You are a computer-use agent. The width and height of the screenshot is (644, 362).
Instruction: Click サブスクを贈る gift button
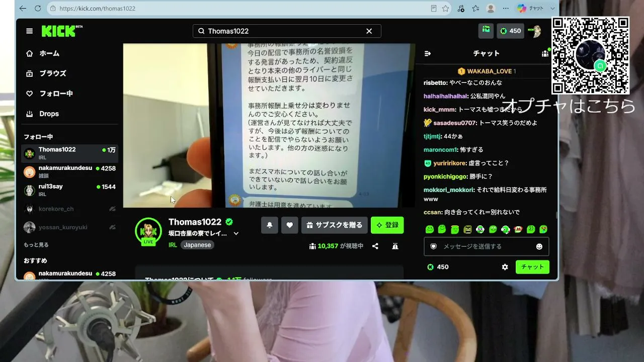pos(335,225)
